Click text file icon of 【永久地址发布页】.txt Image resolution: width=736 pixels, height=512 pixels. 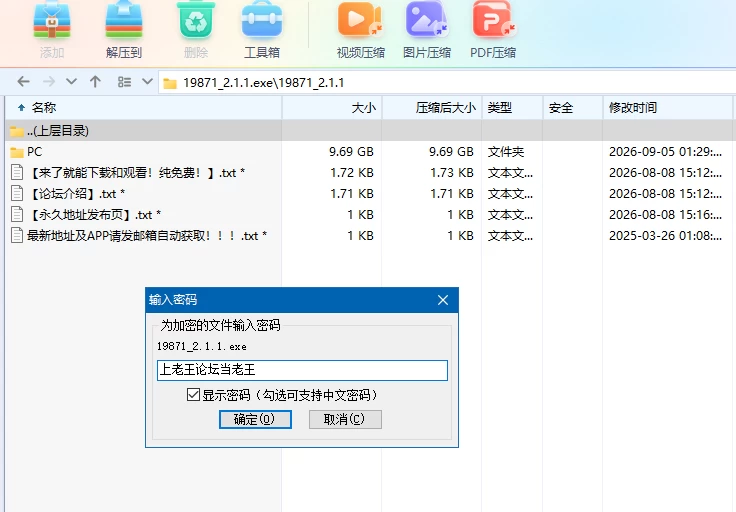click(x=17, y=214)
